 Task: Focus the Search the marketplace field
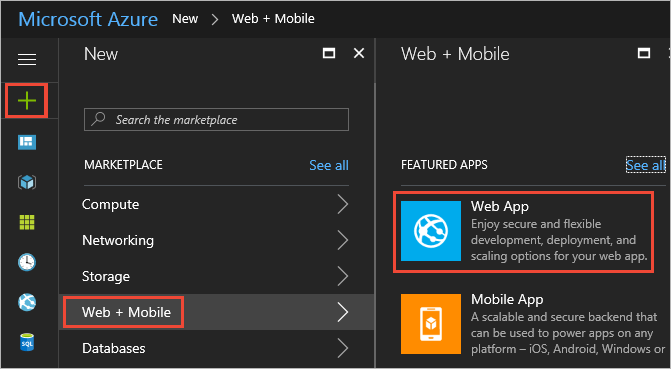point(217,119)
